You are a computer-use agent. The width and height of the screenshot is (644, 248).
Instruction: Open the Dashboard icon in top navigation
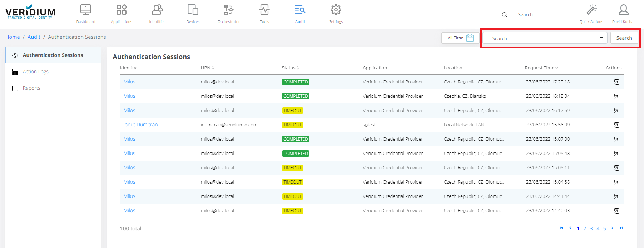(86, 10)
